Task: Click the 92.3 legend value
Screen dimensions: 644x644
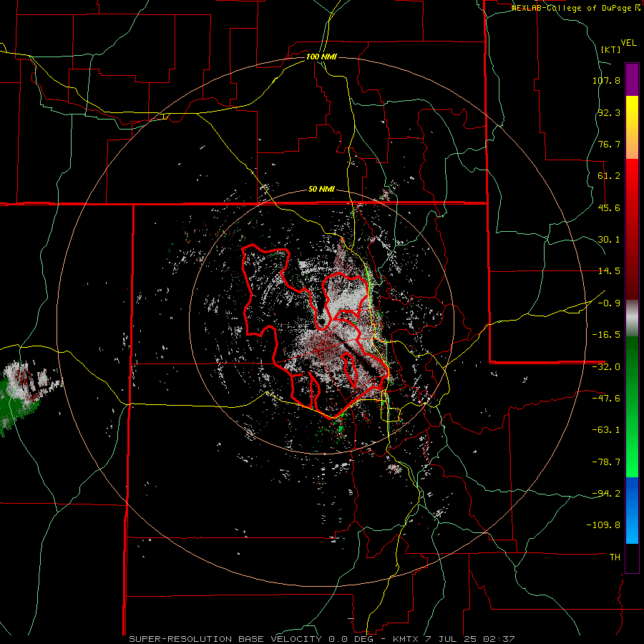Action: point(609,112)
